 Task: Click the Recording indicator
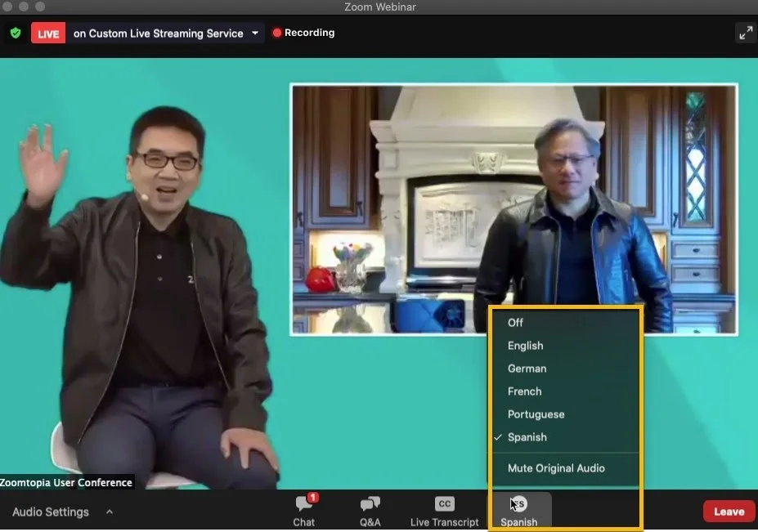[x=303, y=33]
